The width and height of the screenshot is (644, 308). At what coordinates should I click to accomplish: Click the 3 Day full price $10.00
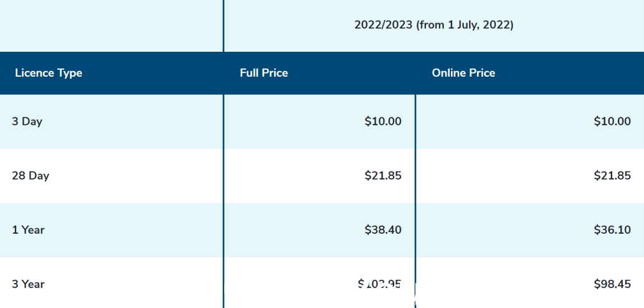[x=382, y=122]
